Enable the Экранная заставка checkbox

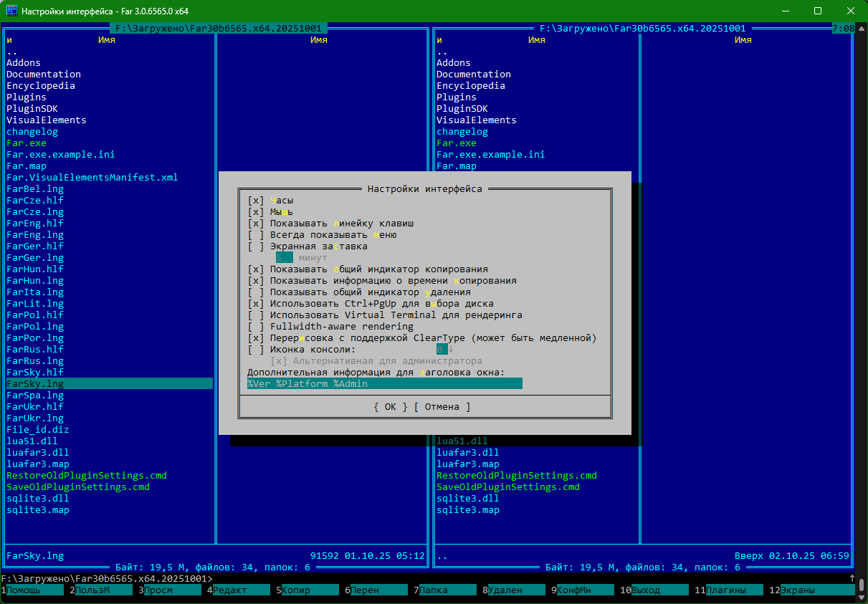click(x=257, y=246)
